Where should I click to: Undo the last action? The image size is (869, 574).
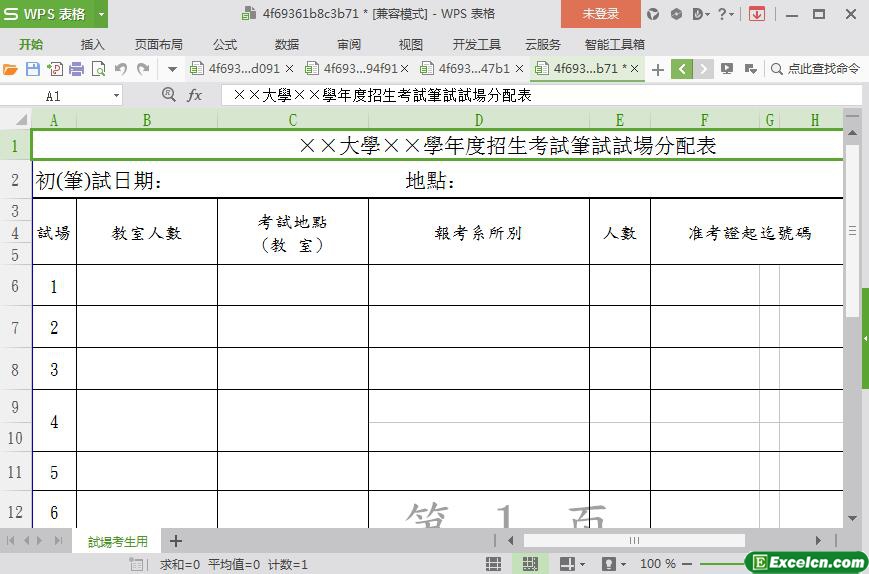coord(121,69)
